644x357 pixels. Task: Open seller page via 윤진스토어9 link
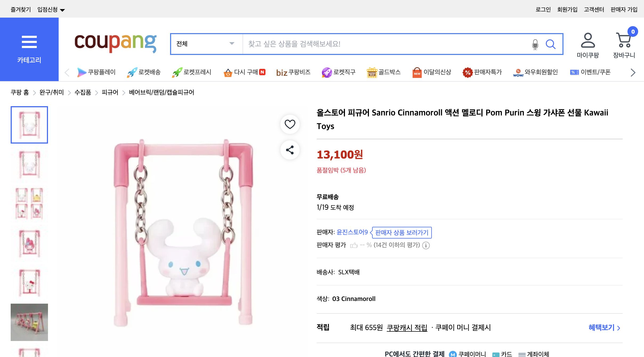pyautogui.click(x=352, y=232)
